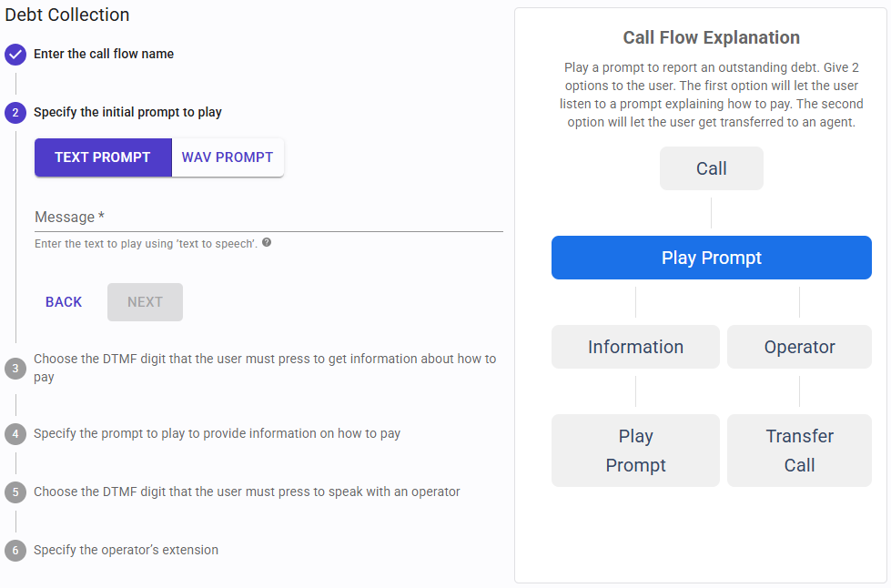Click the BACK button
This screenshot has height=588, width=891.
[63, 301]
